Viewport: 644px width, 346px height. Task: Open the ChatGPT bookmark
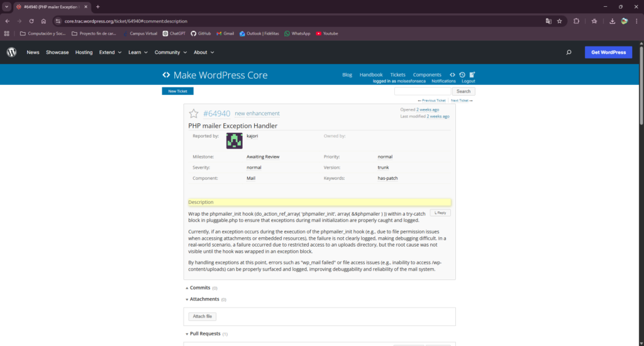(174, 34)
